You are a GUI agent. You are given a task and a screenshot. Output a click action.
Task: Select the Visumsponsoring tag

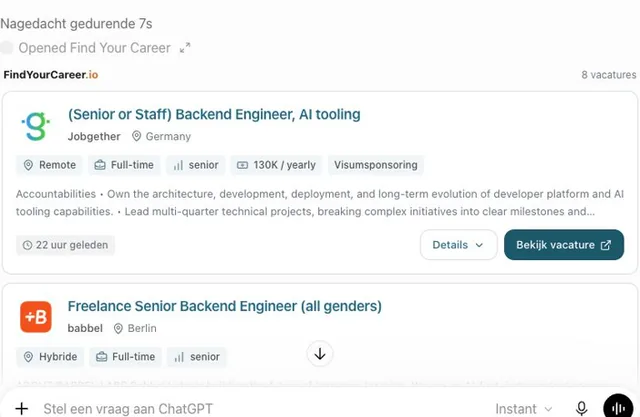[x=376, y=165]
